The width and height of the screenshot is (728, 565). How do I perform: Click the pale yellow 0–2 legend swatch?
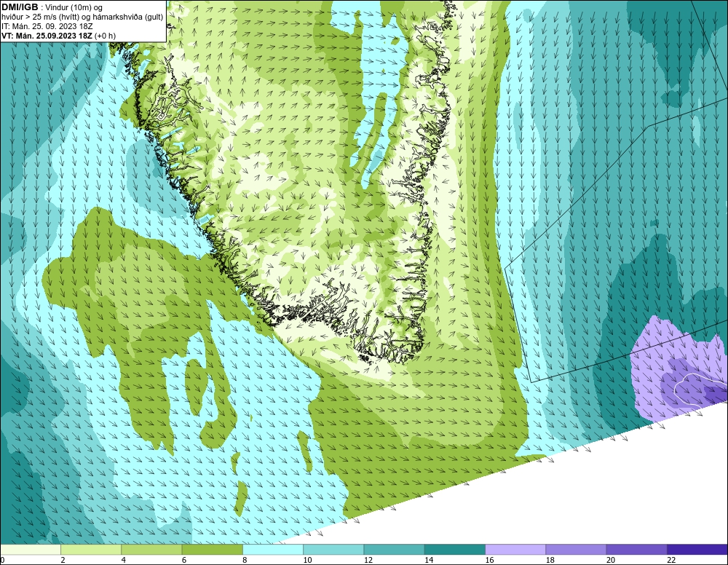tap(31, 550)
